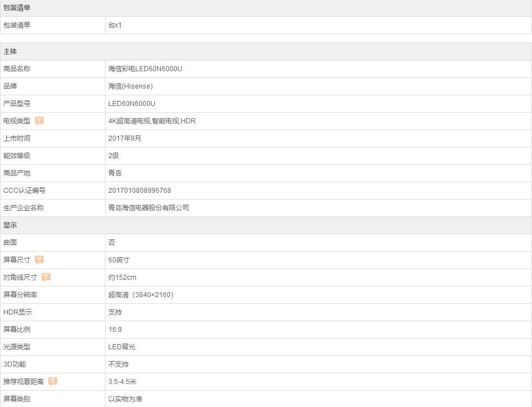Select diagonal value 约152cm

point(122,277)
